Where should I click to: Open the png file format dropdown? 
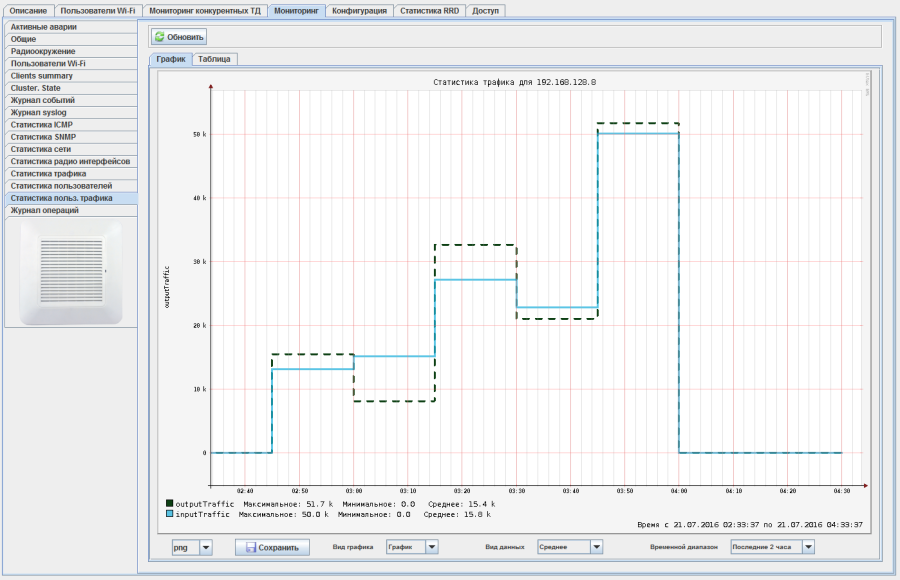pos(206,547)
